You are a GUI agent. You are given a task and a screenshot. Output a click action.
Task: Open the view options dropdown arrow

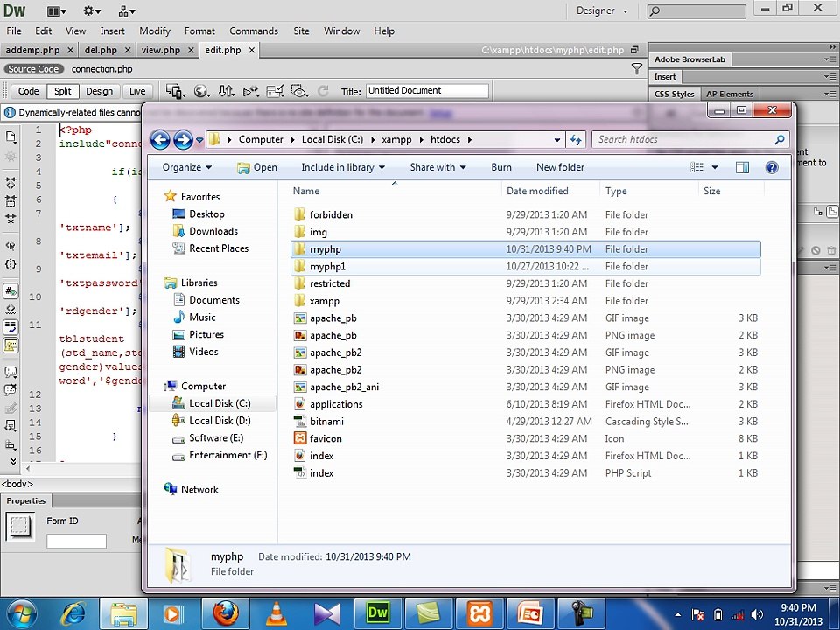point(715,167)
